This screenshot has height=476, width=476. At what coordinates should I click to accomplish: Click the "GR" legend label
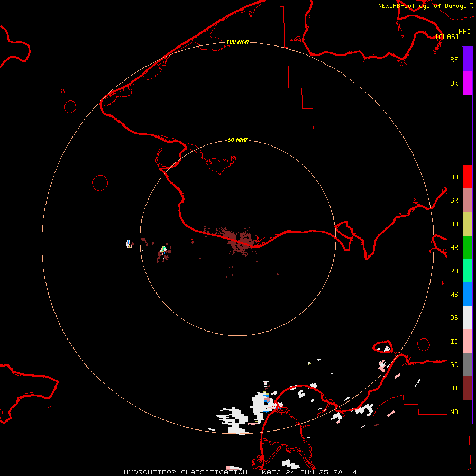pyautogui.click(x=454, y=200)
